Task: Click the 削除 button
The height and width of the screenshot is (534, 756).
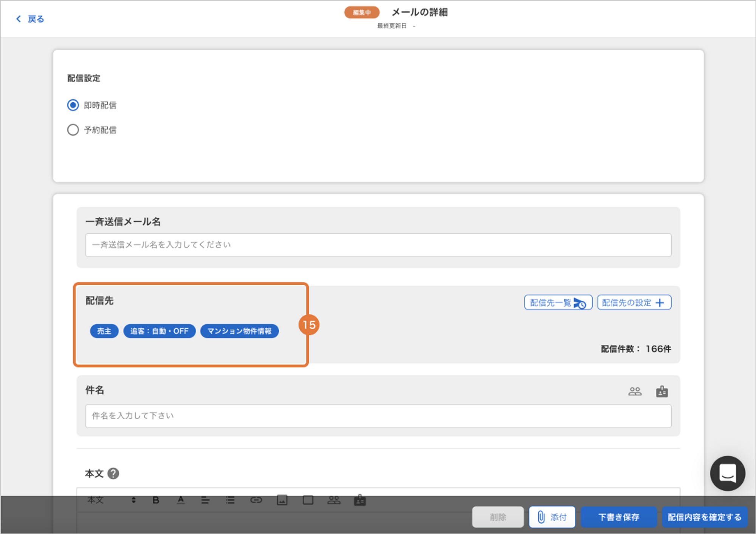Action: [x=498, y=517]
